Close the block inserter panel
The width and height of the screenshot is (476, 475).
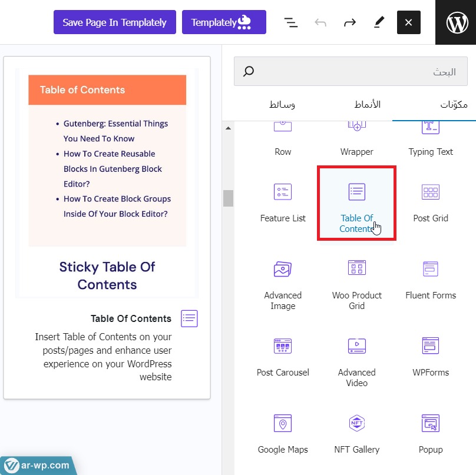(409, 22)
